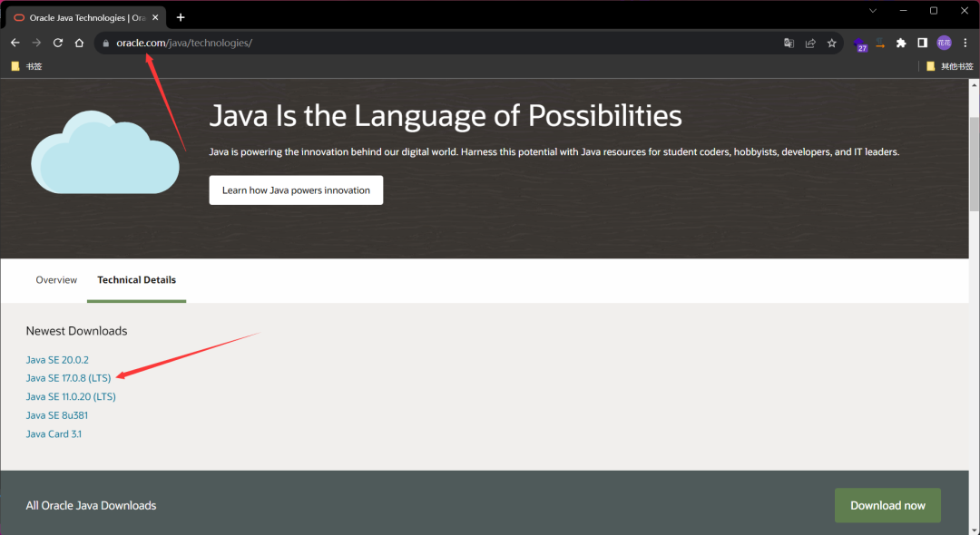The image size is (980, 535).
Task: Click Learn how Java powers innovation
Action: pos(296,190)
